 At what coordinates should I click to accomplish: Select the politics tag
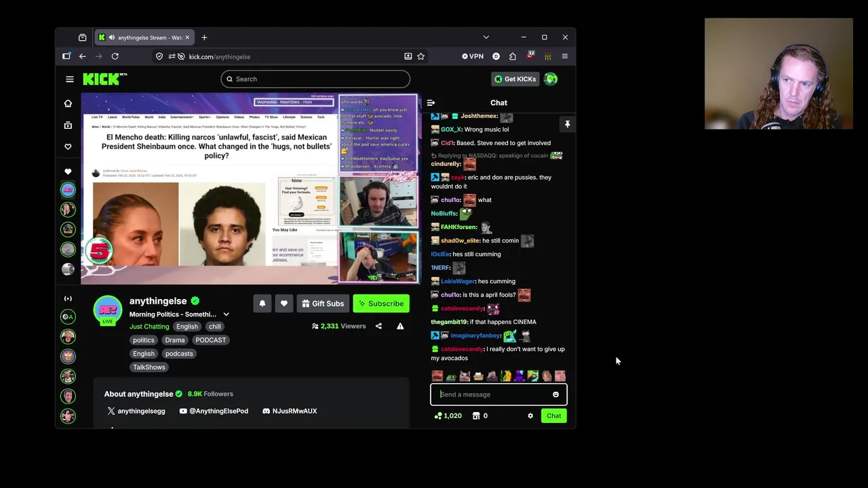tap(144, 340)
